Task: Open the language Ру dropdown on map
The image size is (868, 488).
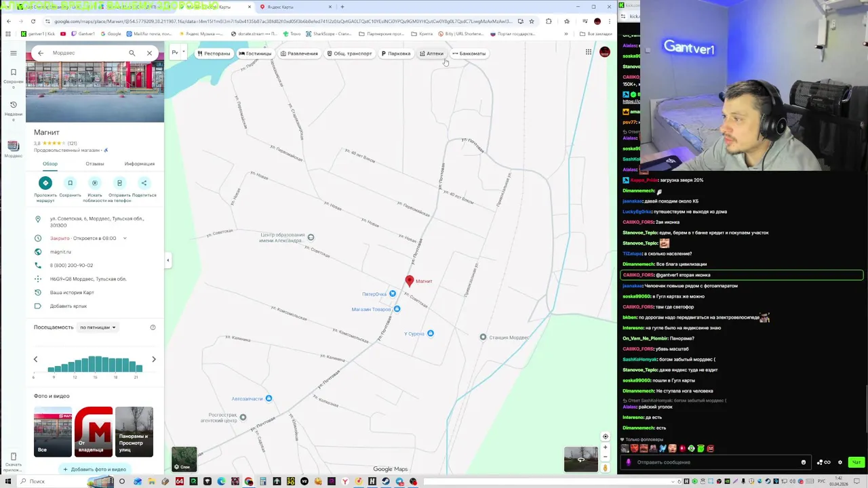Action: (x=178, y=53)
